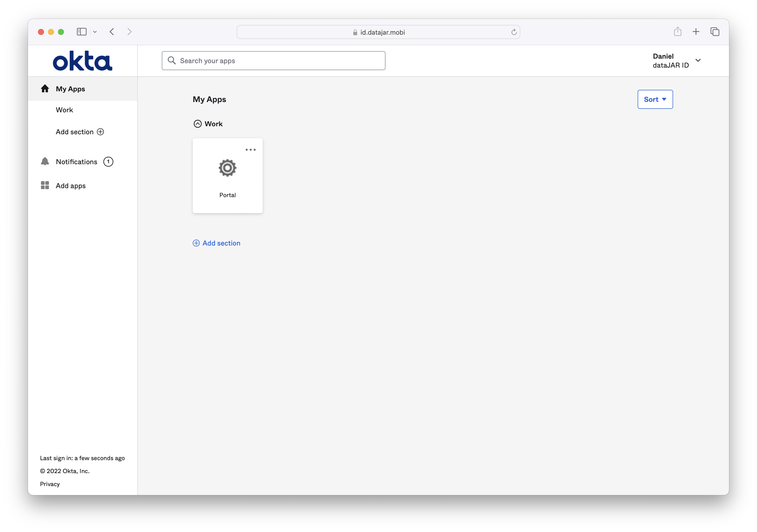Screen dimensions: 757x532
Task: Click the Last sign in text
Action: pos(82,458)
